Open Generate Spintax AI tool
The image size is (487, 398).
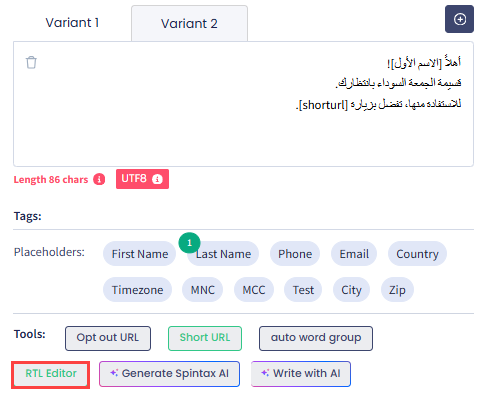point(169,374)
